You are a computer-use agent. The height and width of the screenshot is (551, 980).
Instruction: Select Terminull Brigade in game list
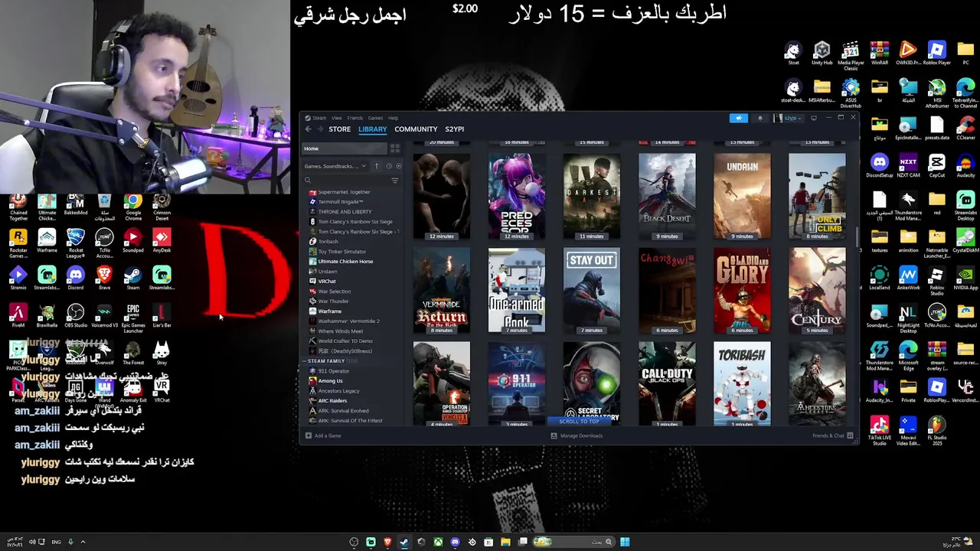point(340,202)
